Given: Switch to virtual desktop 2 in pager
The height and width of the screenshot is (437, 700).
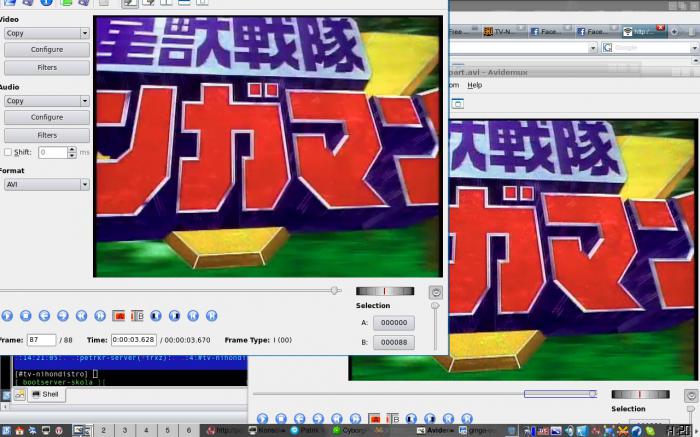Looking at the screenshot, I should [103, 430].
